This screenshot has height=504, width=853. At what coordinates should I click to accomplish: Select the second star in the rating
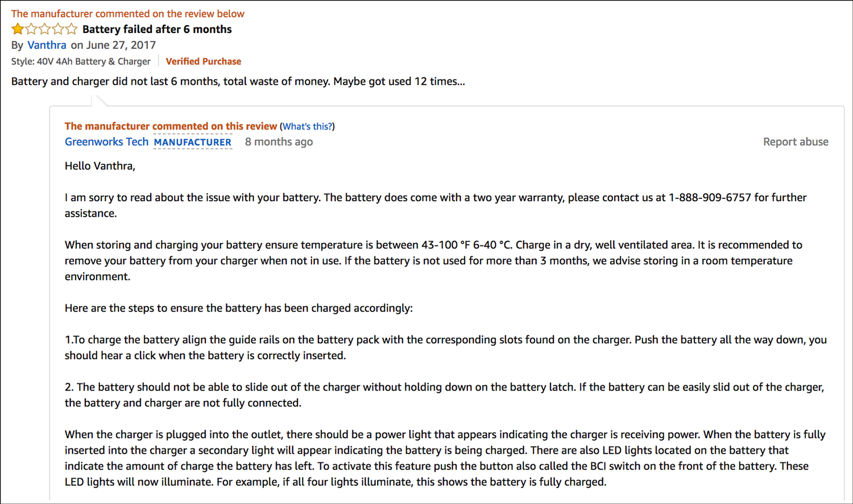click(31, 28)
